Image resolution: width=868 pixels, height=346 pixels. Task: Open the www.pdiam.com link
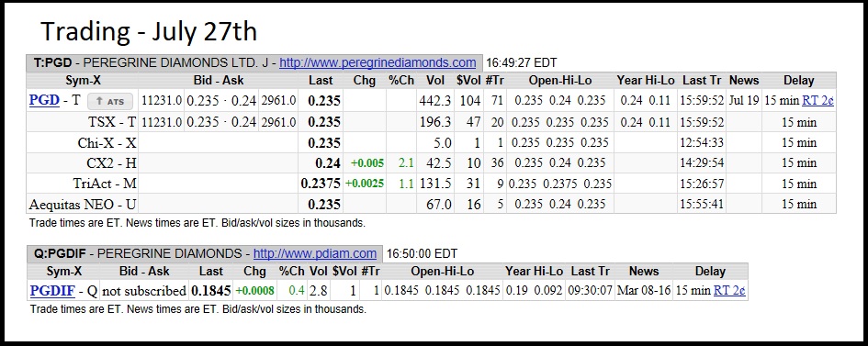pos(315,254)
